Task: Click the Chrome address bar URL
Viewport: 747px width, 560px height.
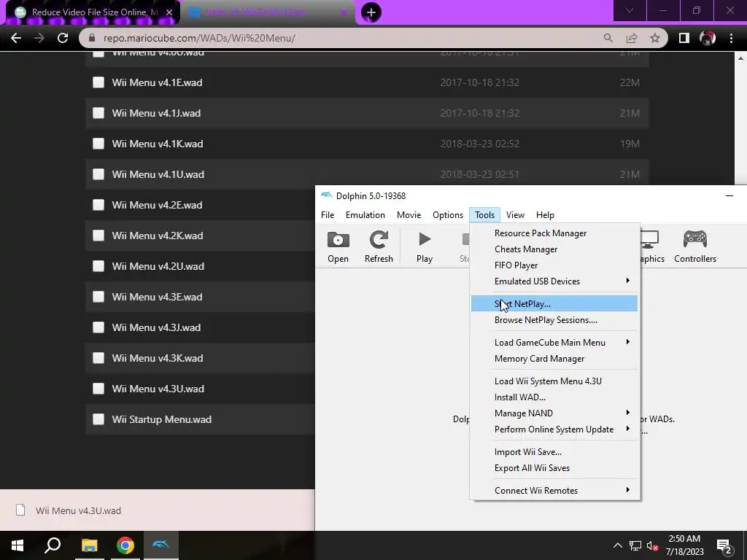Action: 200,38
